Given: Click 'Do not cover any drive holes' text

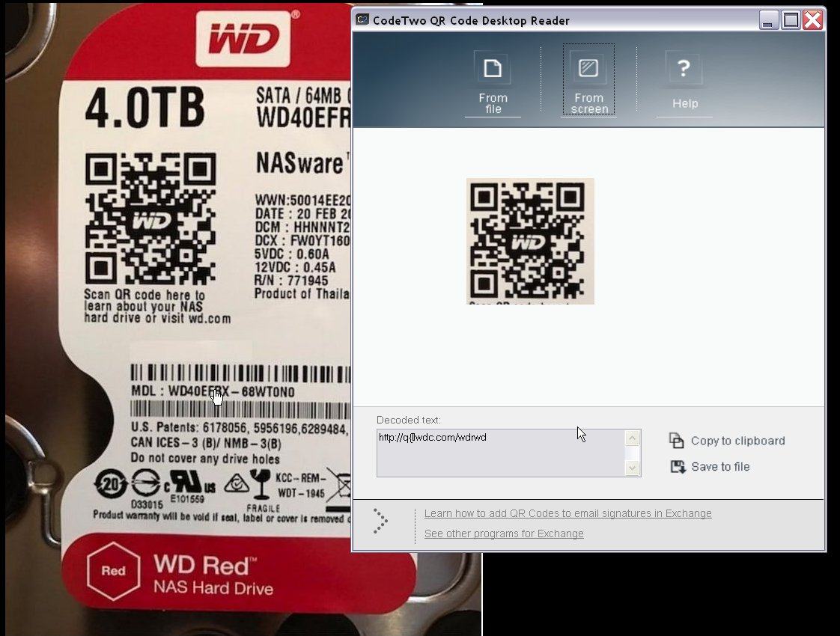Looking at the screenshot, I should [205, 459].
